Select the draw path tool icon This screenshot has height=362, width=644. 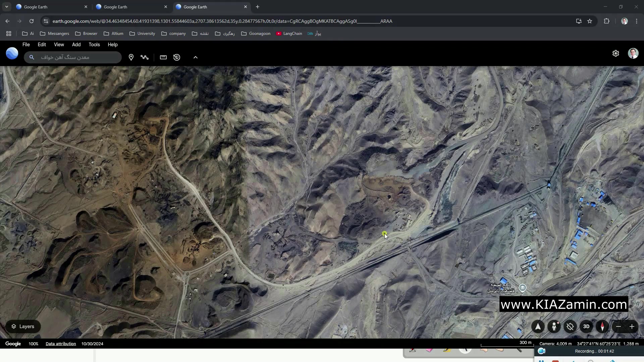pos(145,57)
